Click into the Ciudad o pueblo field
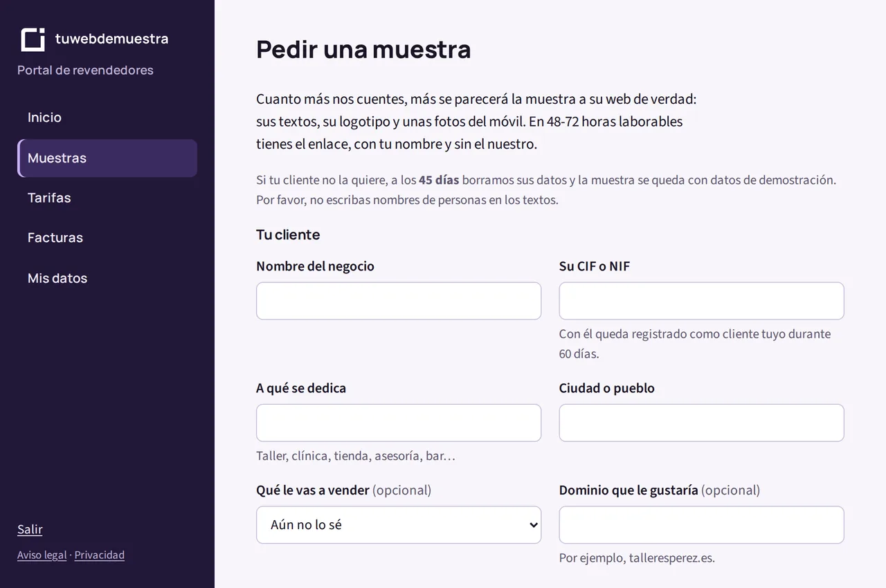 click(x=702, y=423)
